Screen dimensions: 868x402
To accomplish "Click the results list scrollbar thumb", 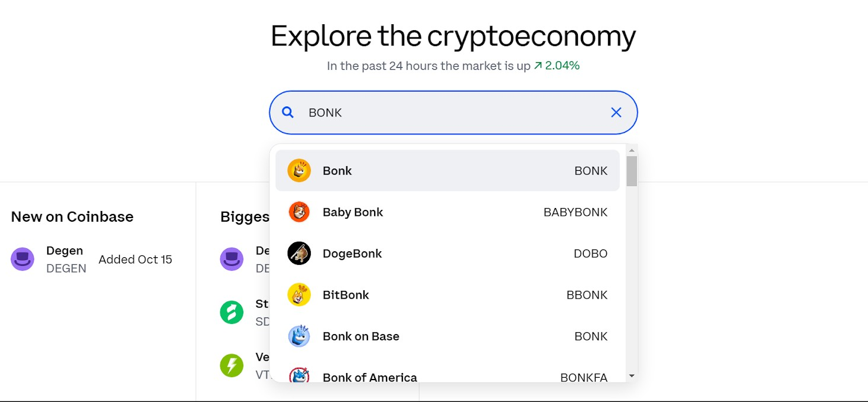I will point(632,171).
